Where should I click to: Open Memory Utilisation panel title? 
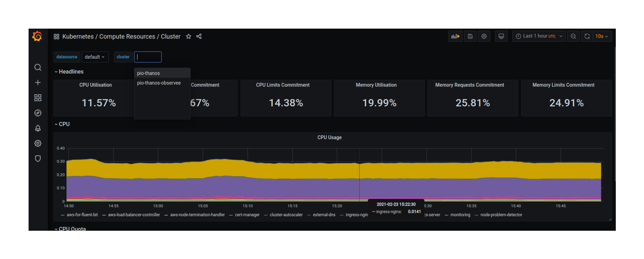pyautogui.click(x=376, y=85)
